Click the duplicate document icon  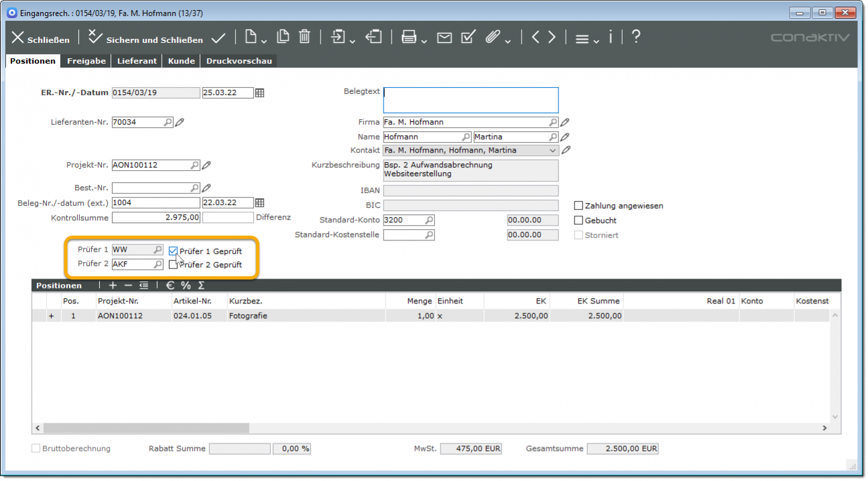coord(283,37)
